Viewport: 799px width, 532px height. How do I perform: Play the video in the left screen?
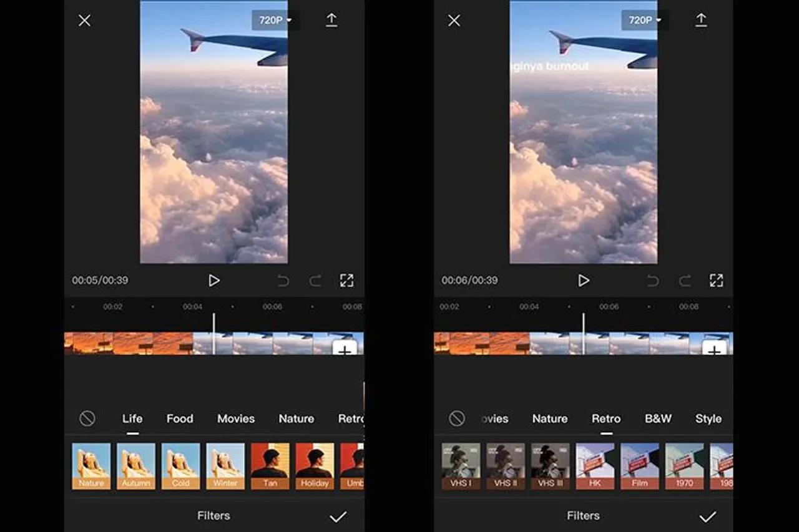tap(214, 281)
